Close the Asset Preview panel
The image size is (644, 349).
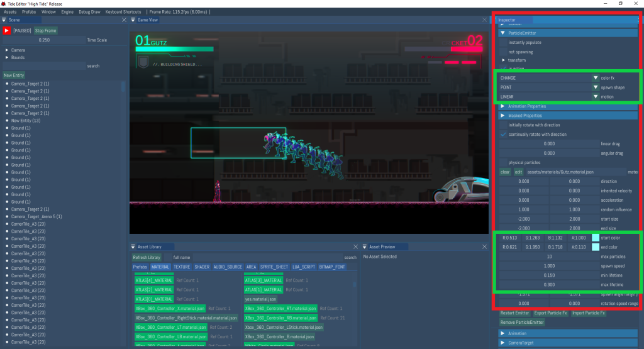485,247
